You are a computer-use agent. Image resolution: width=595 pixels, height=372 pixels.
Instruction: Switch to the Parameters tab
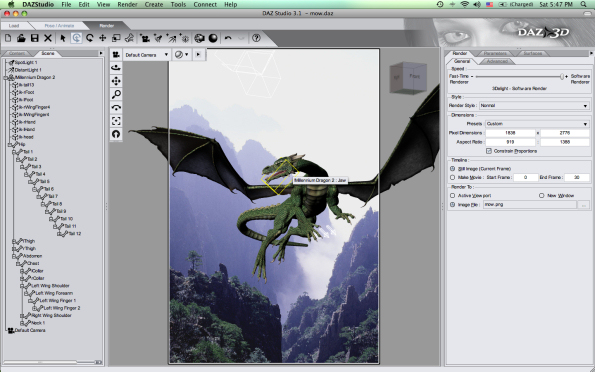[495, 53]
